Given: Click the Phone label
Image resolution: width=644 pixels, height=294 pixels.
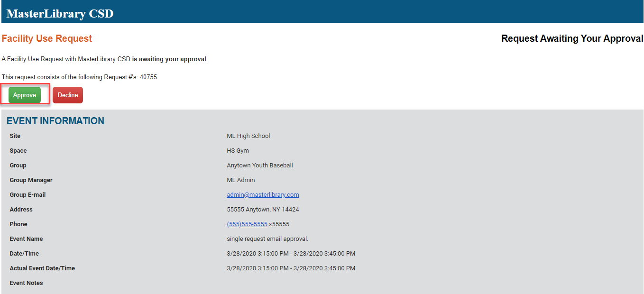Looking at the screenshot, I should pos(18,224).
